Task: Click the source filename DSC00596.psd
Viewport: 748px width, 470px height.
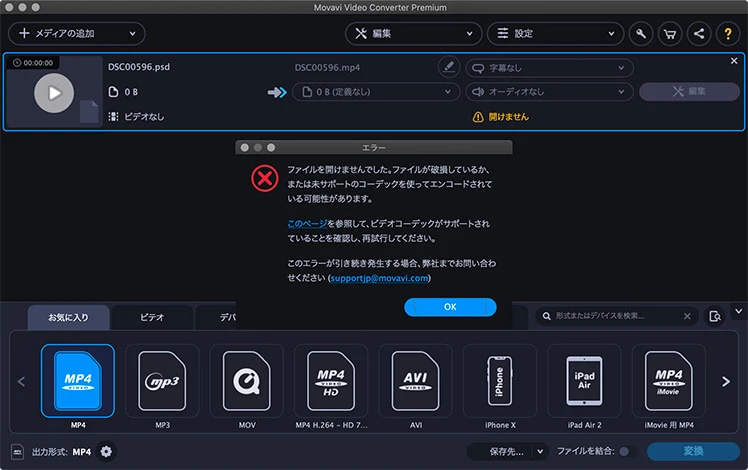Action: pyautogui.click(x=139, y=67)
